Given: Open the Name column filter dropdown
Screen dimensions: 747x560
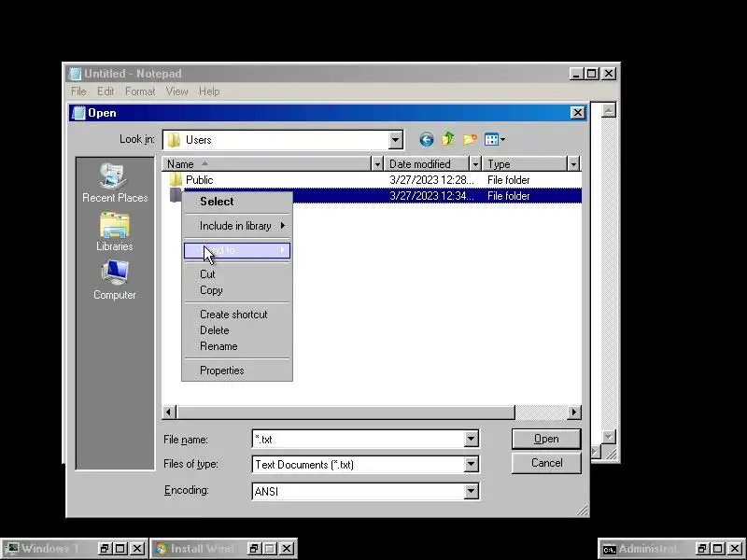Looking at the screenshot, I should click(377, 164).
